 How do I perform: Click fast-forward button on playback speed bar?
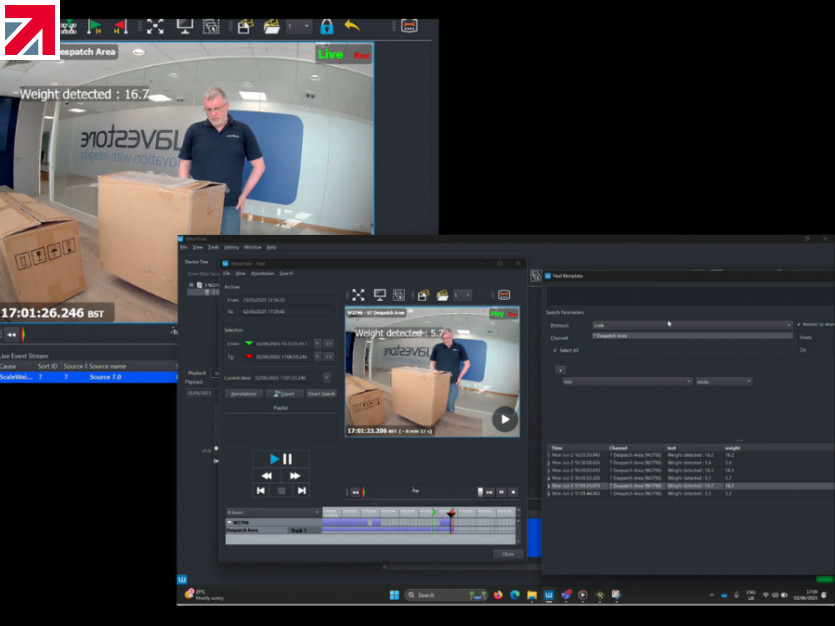point(489,492)
